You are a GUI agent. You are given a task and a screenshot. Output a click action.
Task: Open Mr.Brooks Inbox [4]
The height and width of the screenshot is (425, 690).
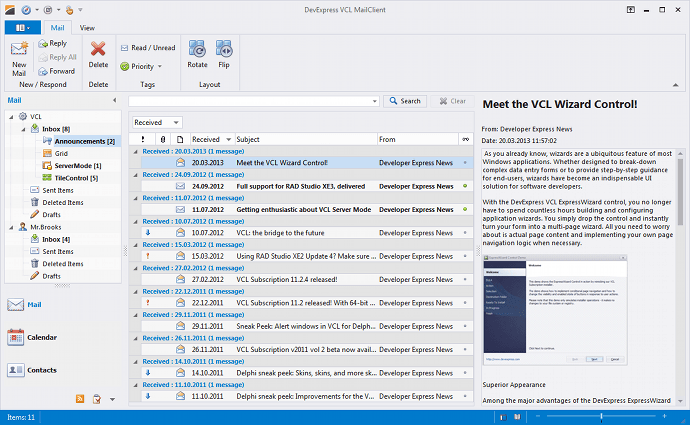(x=56, y=239)
